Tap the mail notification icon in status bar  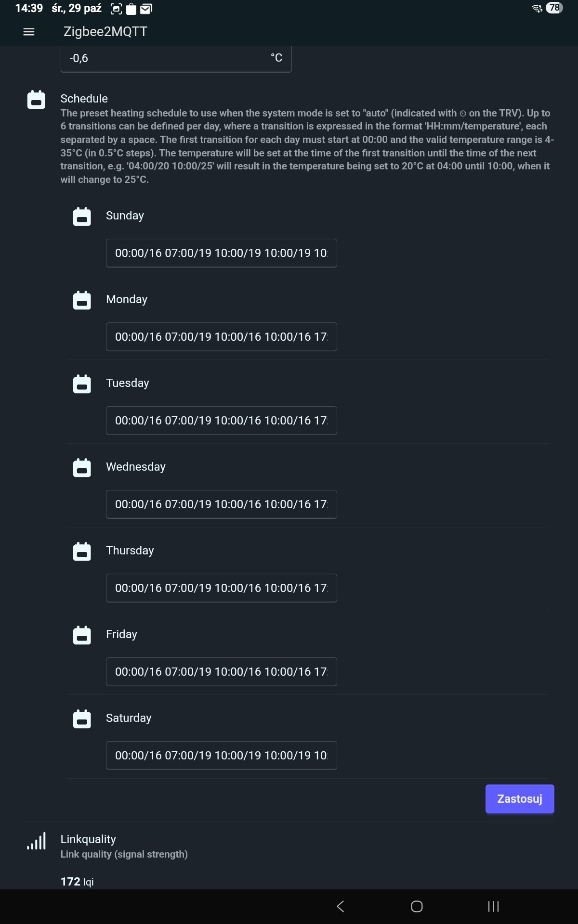(146, 9)
